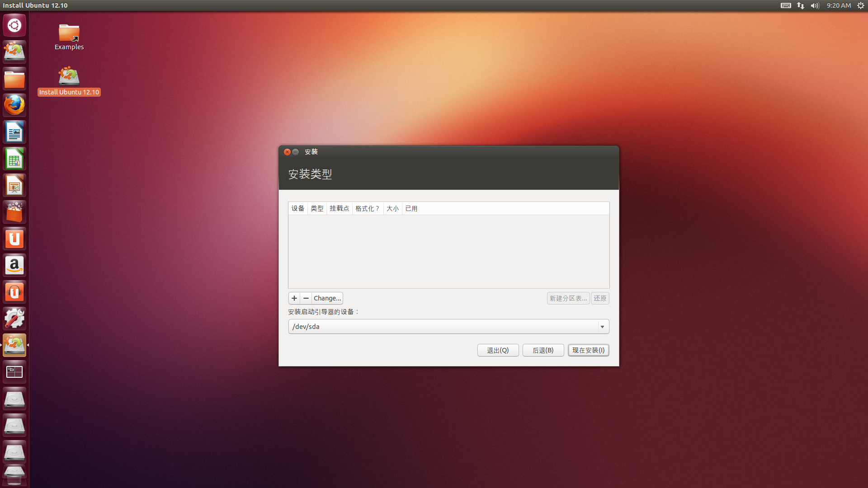The width and height of the screenshot is (868, 488).
Task: Click the 大小 column header
Action: click(393, 208)
